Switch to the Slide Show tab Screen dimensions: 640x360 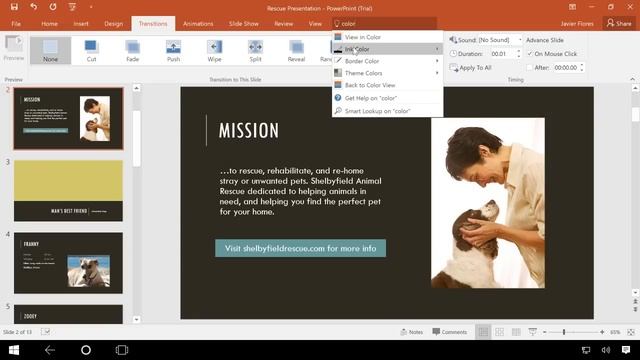tap(244, 24)
